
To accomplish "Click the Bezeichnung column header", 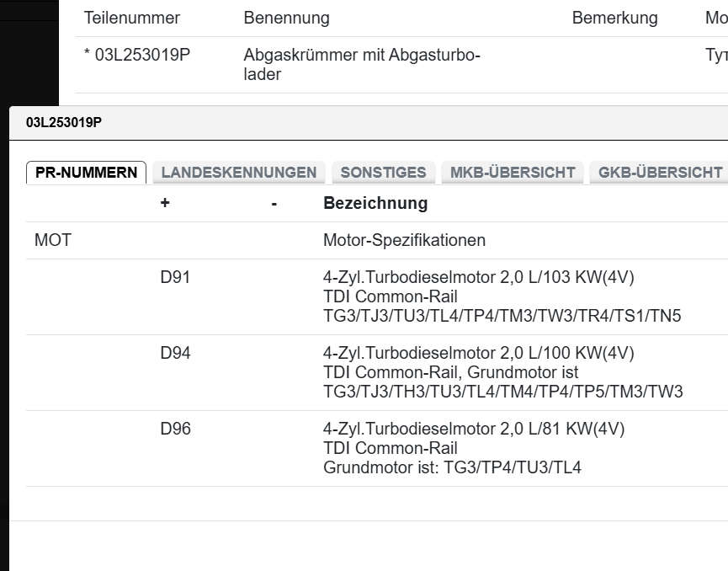I will coord(375,203).
